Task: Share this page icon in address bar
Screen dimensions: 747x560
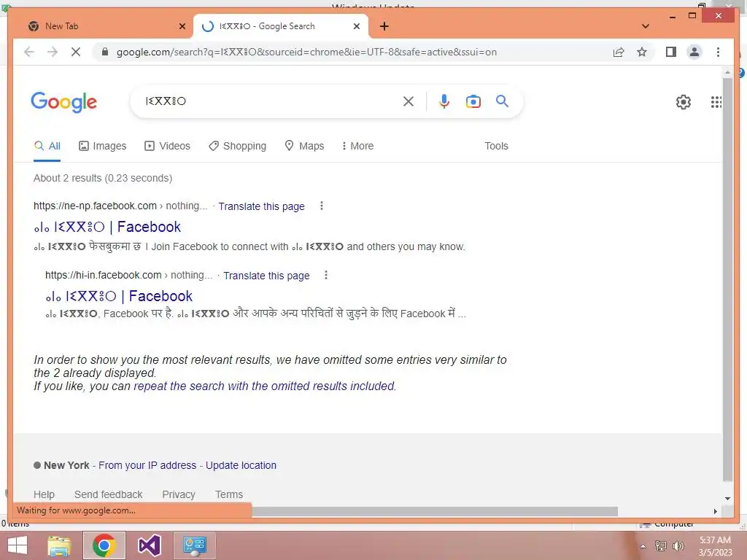Action: pyautogui.click(x=619, y=52)
